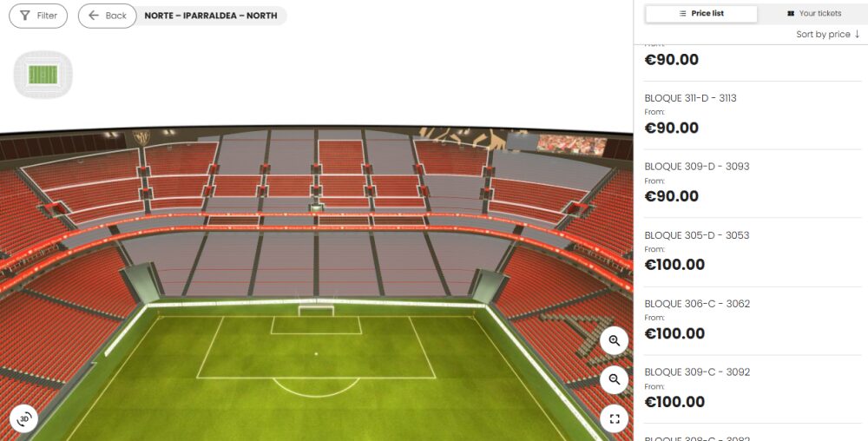Pick the red center upper-tier seat block
Screen dimensions: 868x441
pyautogui.click(x=341, y=157)
